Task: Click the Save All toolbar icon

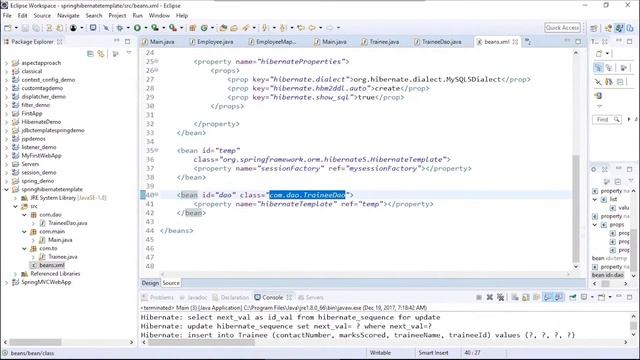Action: pyautogui.click(x=36, y=28)
